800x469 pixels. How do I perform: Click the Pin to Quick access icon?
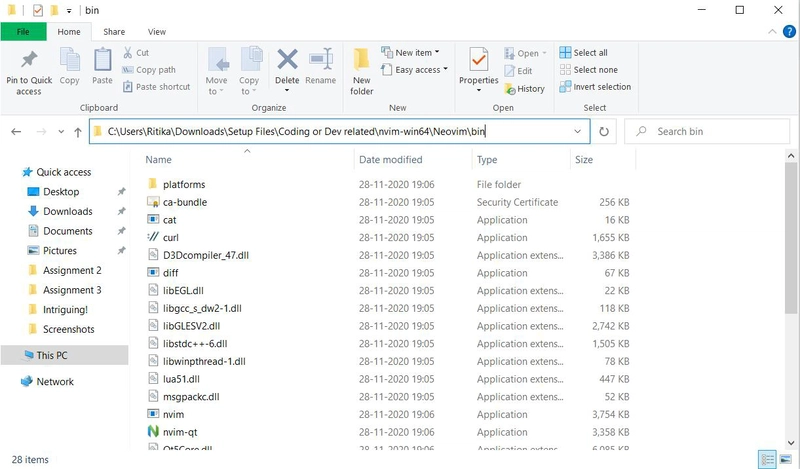coord(29,60)
